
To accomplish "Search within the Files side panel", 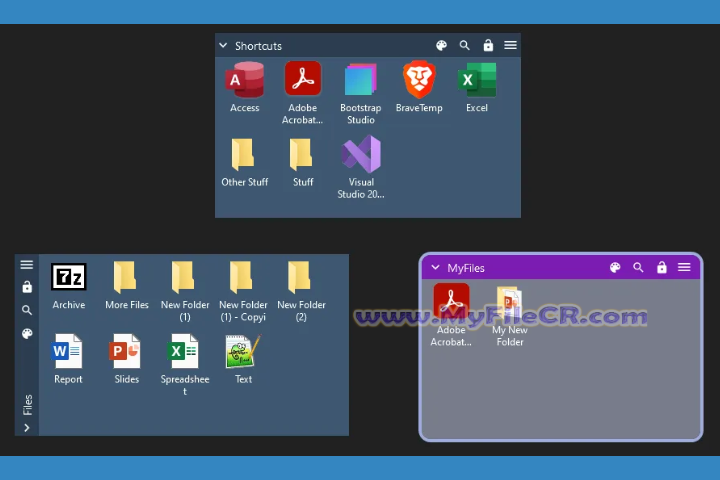I will tap(27, 311).
